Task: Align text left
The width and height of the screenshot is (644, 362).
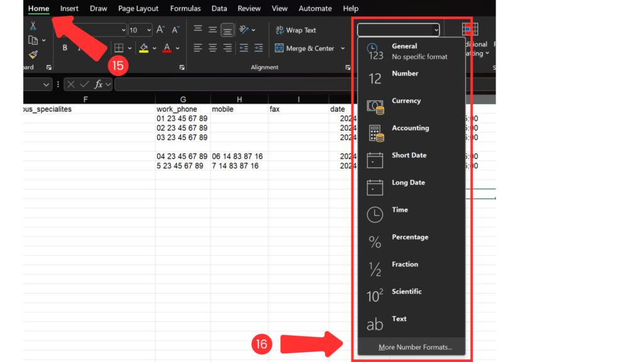Action: pos(197,48)
